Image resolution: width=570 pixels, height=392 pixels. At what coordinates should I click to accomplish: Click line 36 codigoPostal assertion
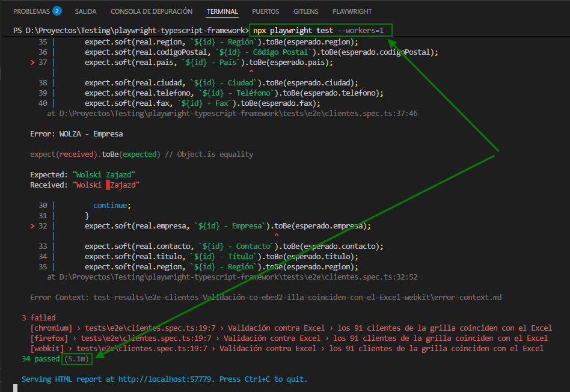[262, 52]
